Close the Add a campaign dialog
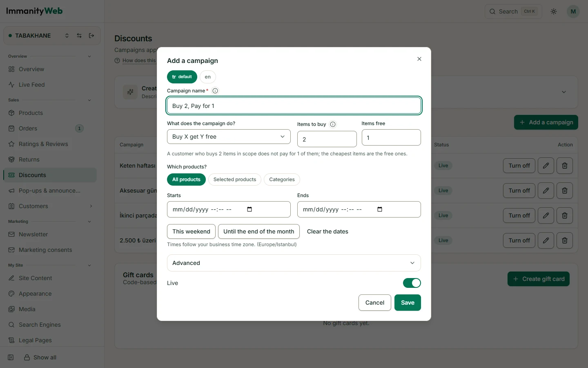The height and width of the screenshot is (368, 588). point(419,59)
